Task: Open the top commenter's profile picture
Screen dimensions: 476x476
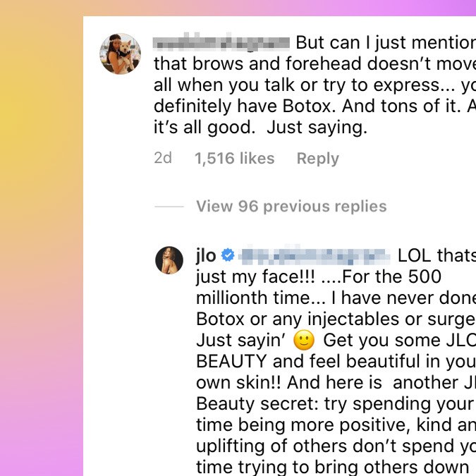Action: (x=121, y=54)
